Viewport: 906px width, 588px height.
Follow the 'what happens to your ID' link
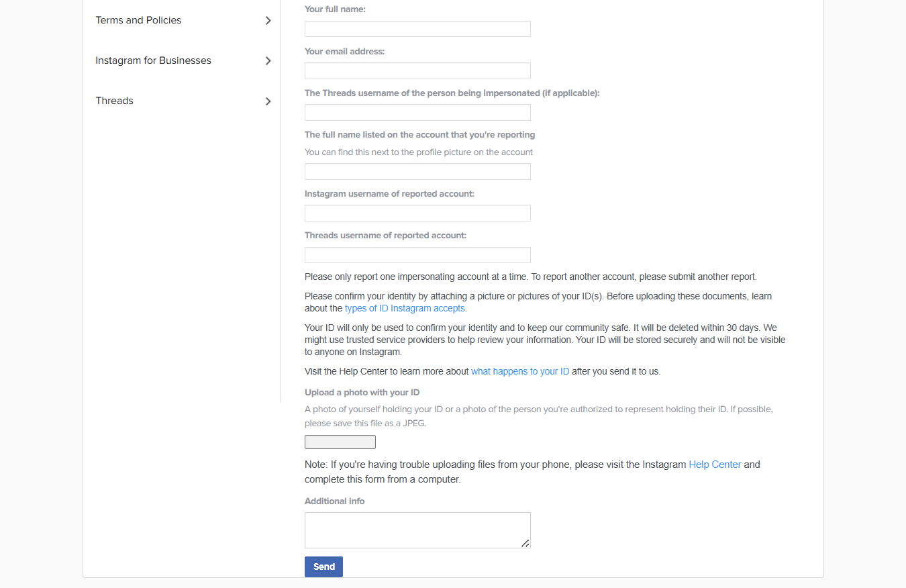pos(520,371)
